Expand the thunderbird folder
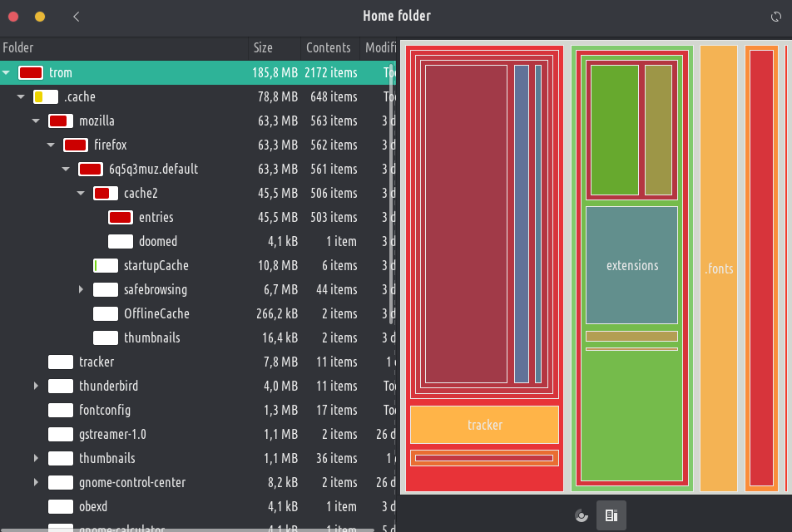This screenshot has width=792, height=532. [x=35, y=386]
